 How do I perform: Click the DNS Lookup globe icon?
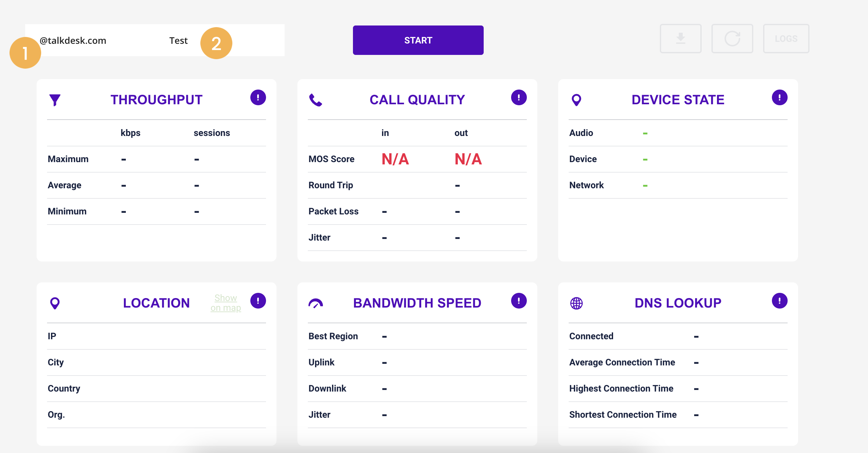coord(576,303)
